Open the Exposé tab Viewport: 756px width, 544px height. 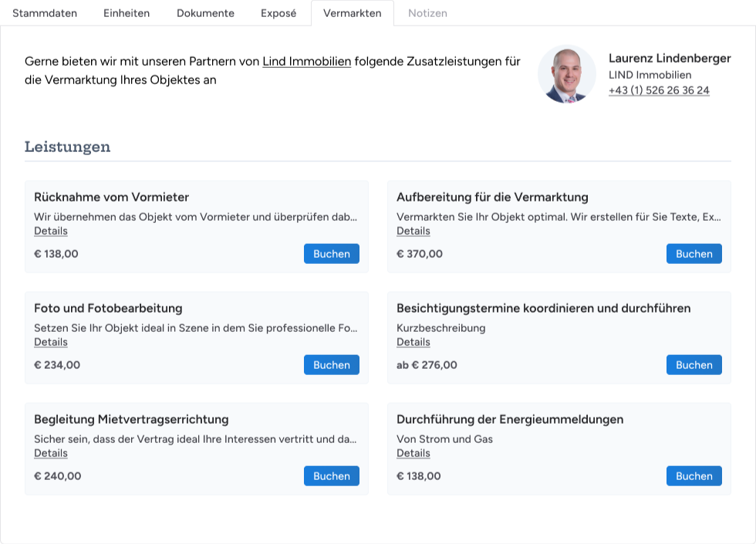(x=278, y=12)
